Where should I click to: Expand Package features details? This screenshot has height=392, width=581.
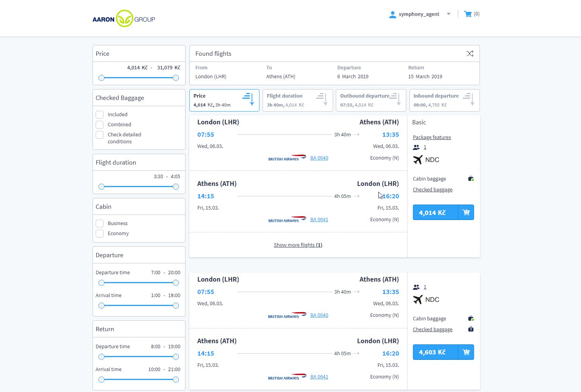click(431, 138)
